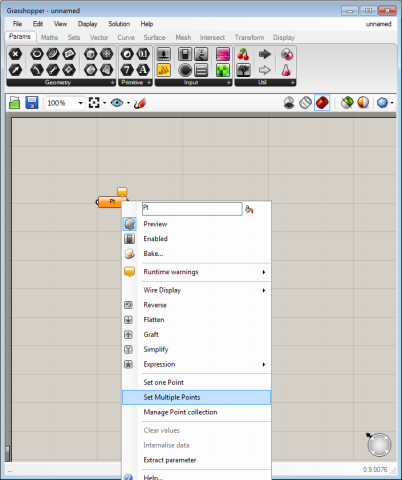The height and width of the screenshot is (480, 402).
Task: Select the Plane parameter icon
Action: 69,70
